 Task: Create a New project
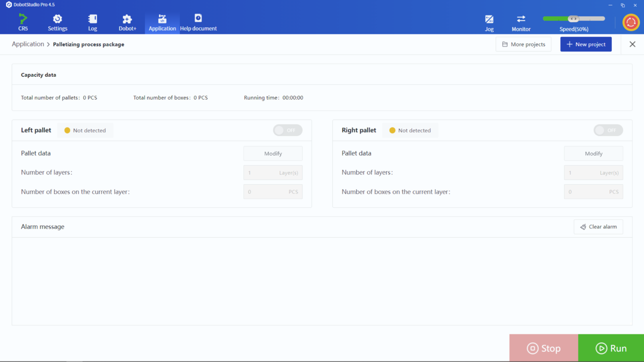586,44
